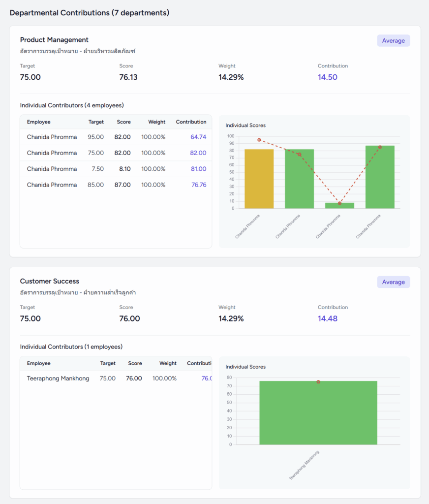This screenshot has height=504, width=429.
Task: Click Customer Success contribution value 14.48
Action: point(328,318)
